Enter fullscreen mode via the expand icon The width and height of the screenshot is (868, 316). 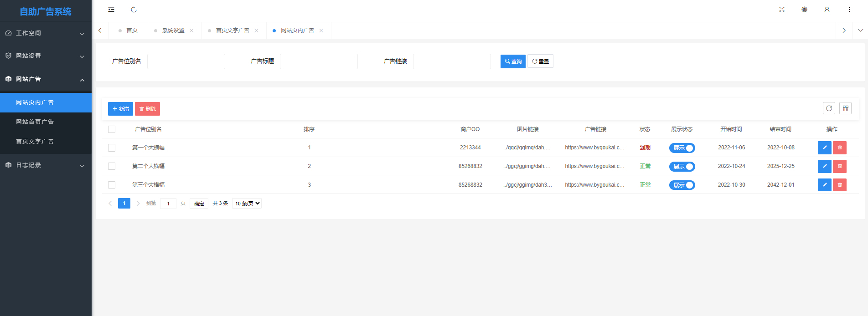click(x=782, y=10)
